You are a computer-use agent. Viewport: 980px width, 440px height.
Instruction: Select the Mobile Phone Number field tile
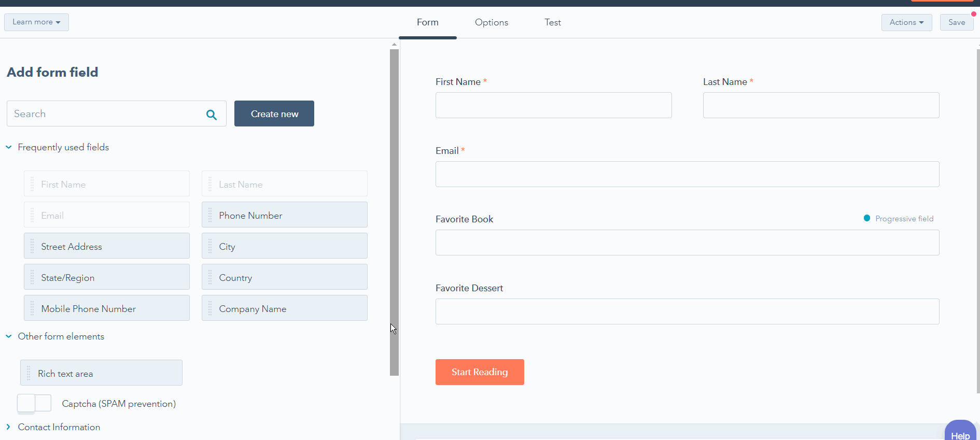[107, 308]
